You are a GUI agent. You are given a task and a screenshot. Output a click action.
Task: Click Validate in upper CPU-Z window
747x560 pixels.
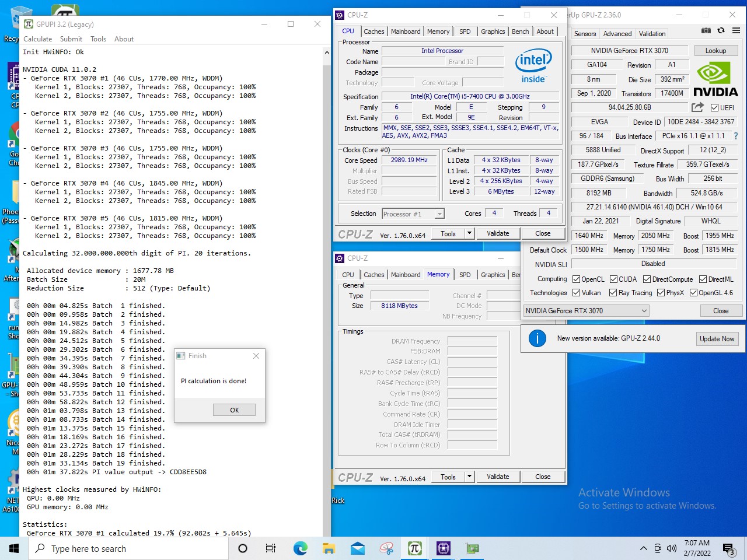(498, 233)
